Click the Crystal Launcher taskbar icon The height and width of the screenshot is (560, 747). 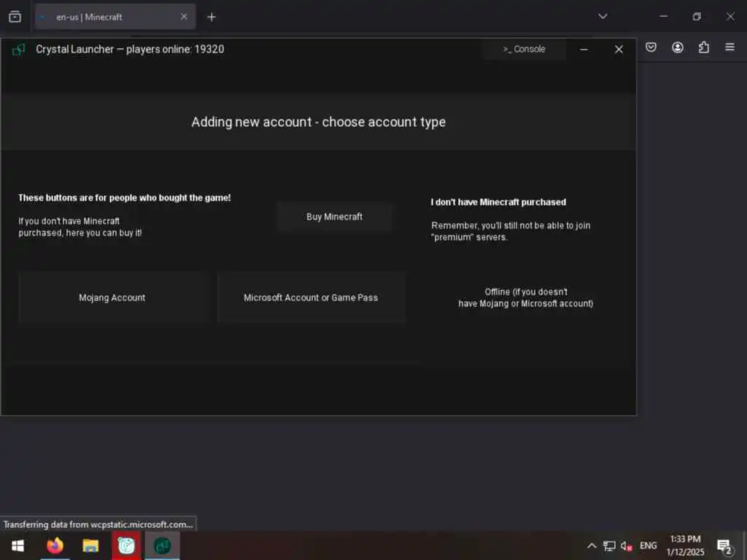(x=163, y=545)
